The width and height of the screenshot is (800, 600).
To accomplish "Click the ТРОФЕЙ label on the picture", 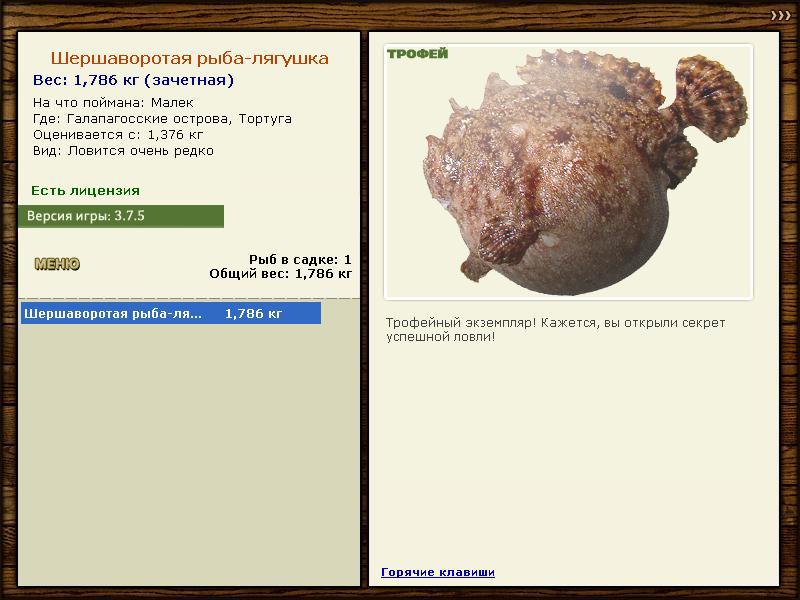I will point(417,54).
